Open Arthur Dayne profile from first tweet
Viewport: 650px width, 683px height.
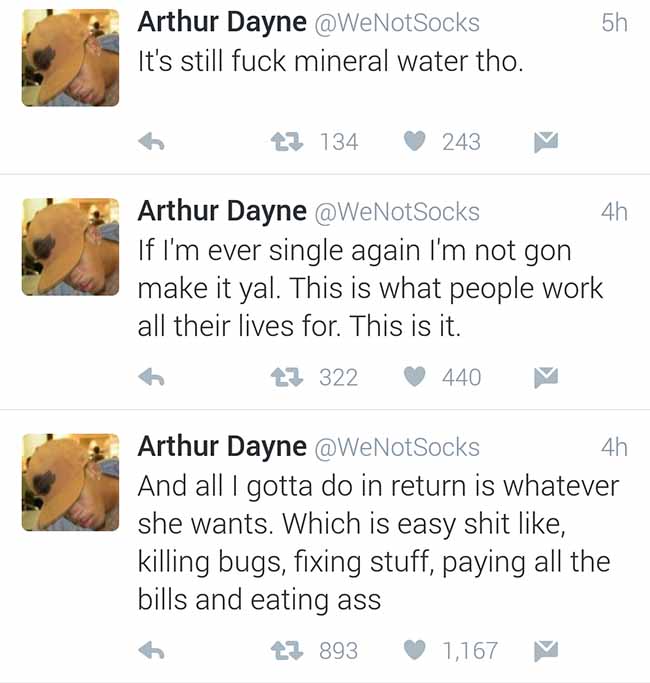pos(222,23)
